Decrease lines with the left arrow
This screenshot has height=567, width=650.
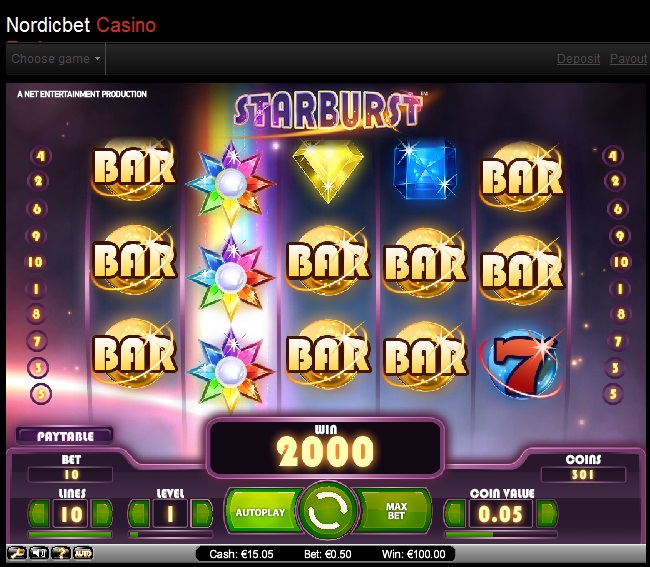[39, 514]
